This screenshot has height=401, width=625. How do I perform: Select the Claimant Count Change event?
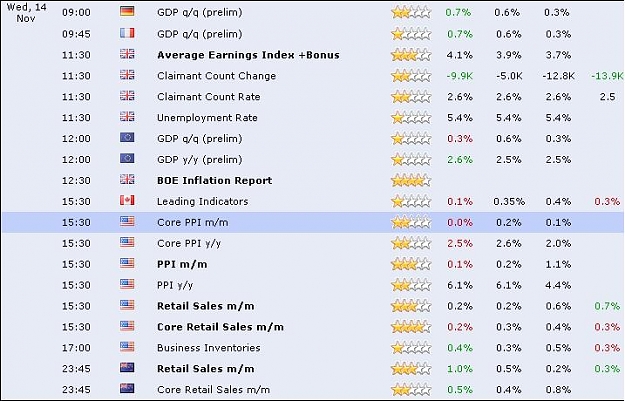coord(216,76)
